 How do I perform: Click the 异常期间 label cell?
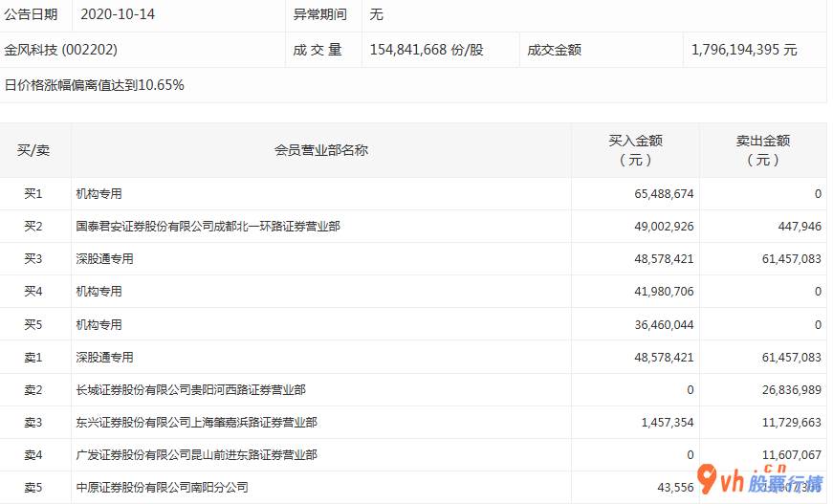pyautogui.click(x=319, y=14)
